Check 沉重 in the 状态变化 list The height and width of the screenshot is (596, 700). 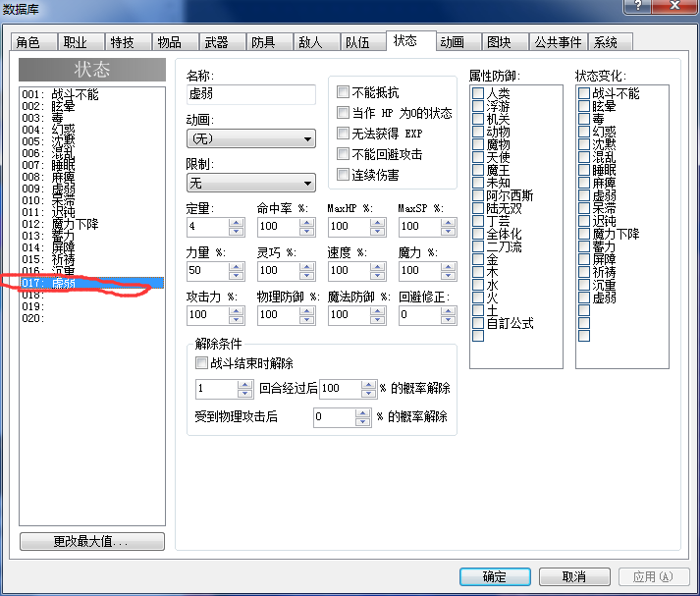(x=584, y=285)
